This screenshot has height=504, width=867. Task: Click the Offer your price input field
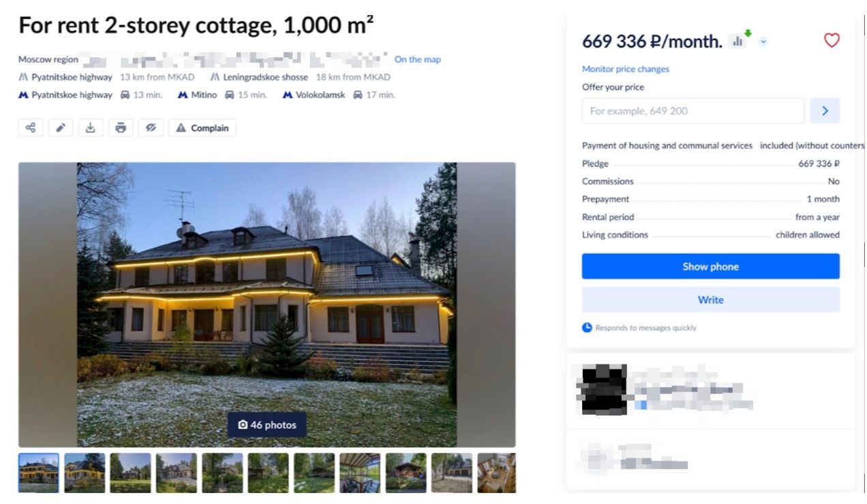pos(693,110)
